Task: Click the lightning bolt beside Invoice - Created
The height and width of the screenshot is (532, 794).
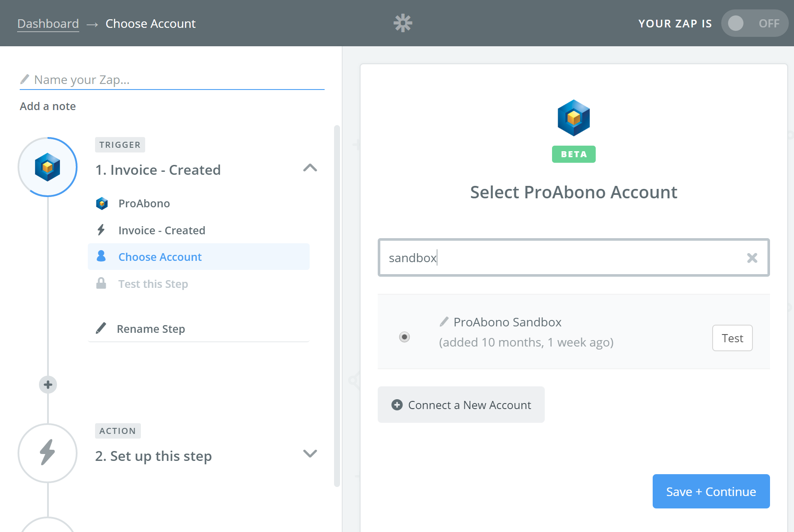Action: coord(101,230)
